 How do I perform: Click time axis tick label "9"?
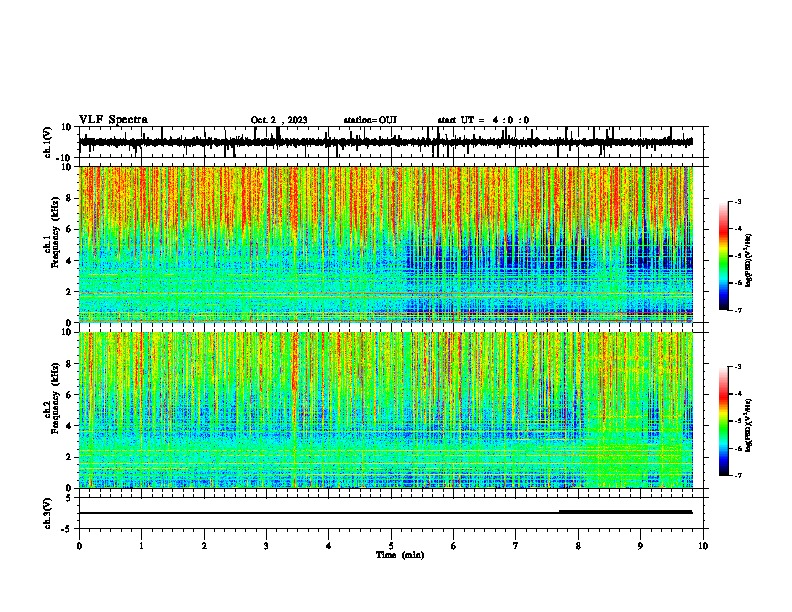[x=640, y=546]
